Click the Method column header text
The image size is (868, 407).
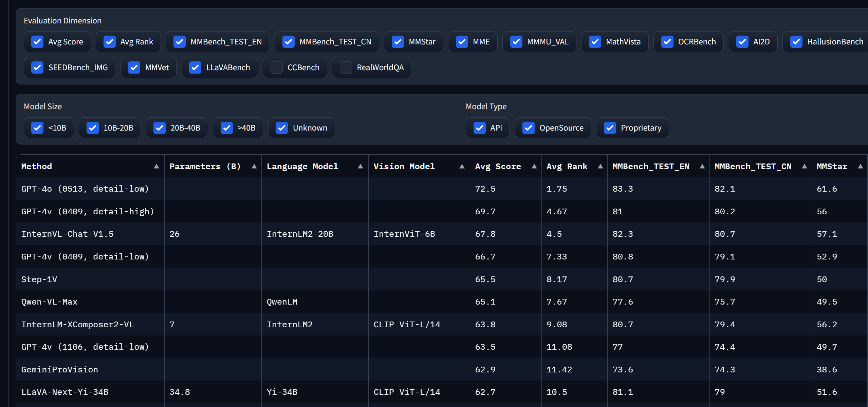(x=37, y=167)
